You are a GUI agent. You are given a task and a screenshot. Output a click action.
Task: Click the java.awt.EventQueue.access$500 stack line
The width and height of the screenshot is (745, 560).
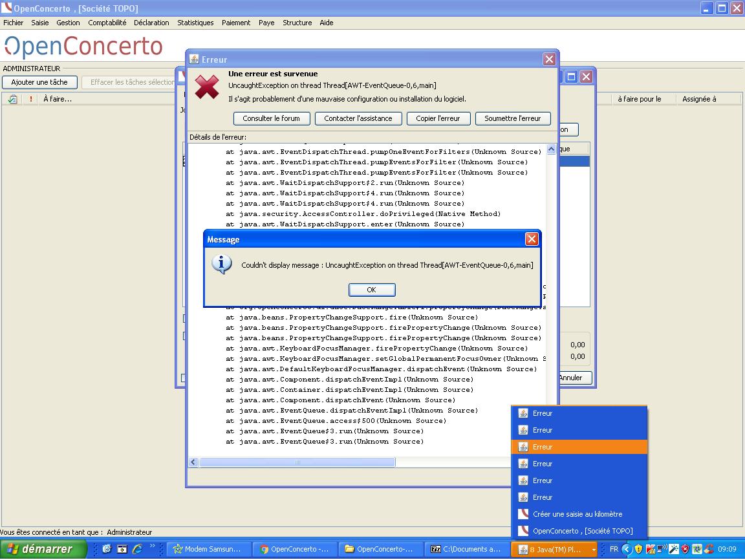pyautogui.click(x=336, y=421)
